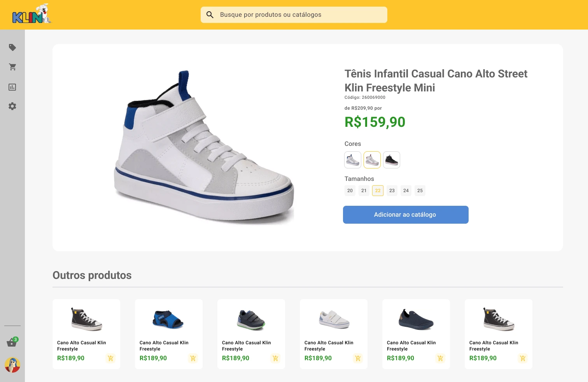Open the navy slip-on shoe product
This screenshot has height=382, width=588.
(x=416, y=320)
